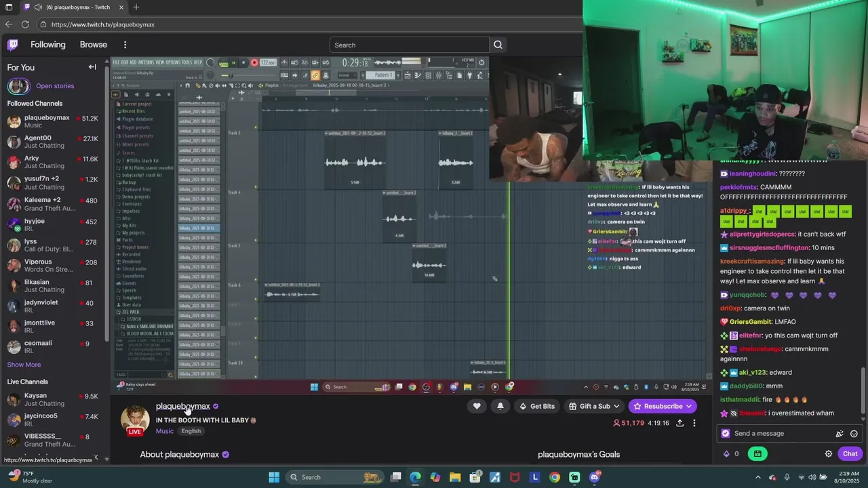Image resolution: width=868 pixels, height=488 pixels.
Task: Click green channel points reward icon
Action: tap(757, 453)
